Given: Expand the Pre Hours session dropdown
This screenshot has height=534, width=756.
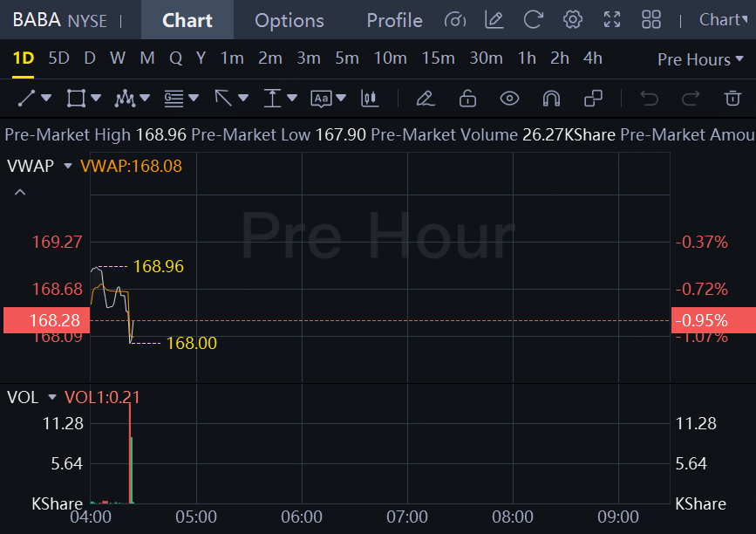Looking at the screenshot, I should (701, 59).
